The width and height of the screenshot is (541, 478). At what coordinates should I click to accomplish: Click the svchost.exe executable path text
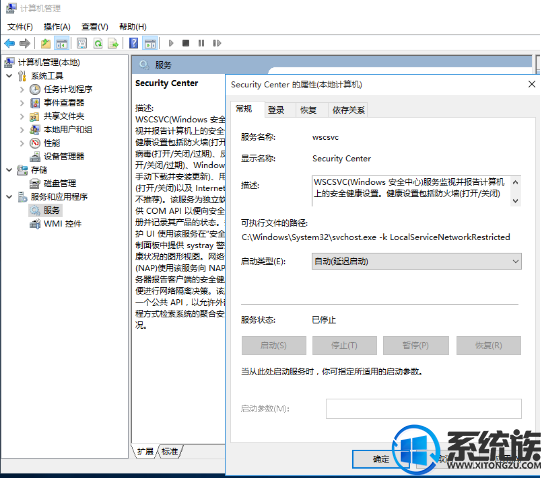(376, 237)
